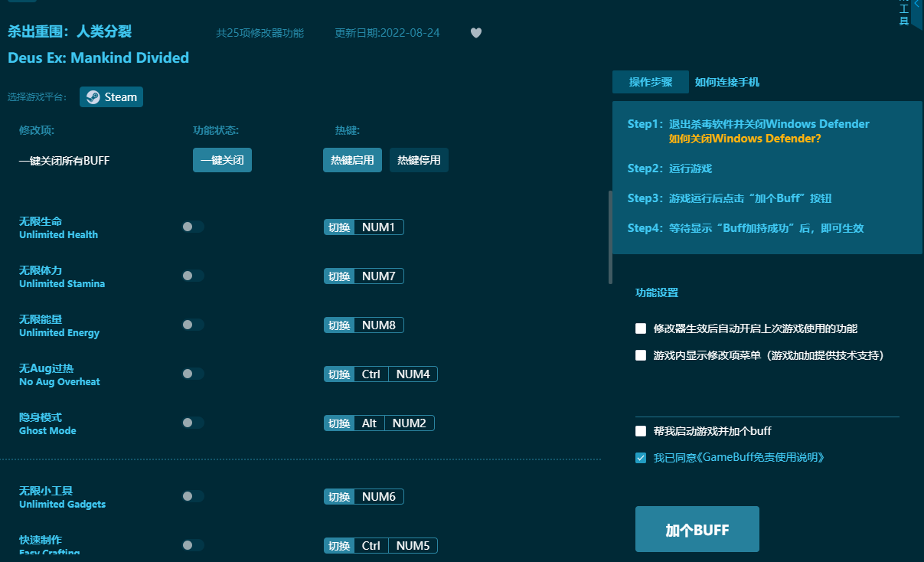Switch on the 快速制作 Easy Crafting toggle
Screen dimensions: 924x562
click(193, 545)
